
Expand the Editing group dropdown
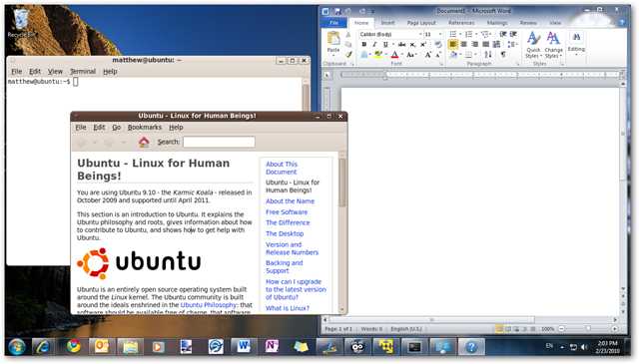(576, 44)
